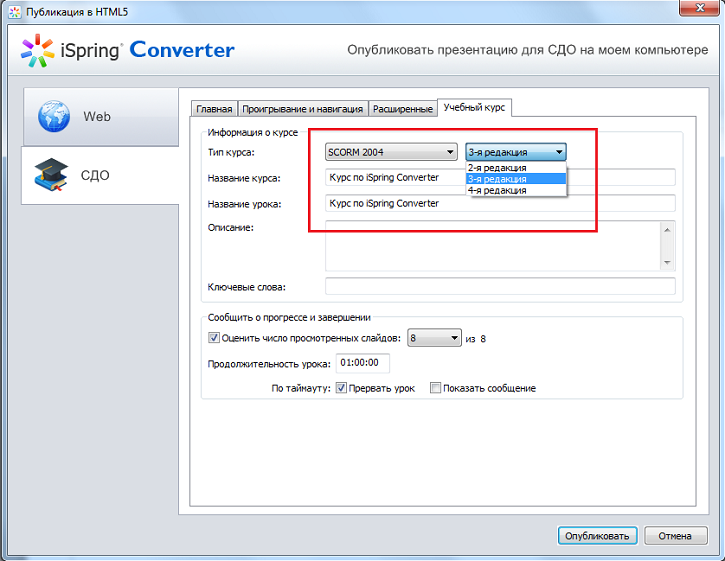Open the SCORM 2004 course type dropdown
The width and height of the screenshot is (725, 561).
pyautogui.click(x=391, y=152)
